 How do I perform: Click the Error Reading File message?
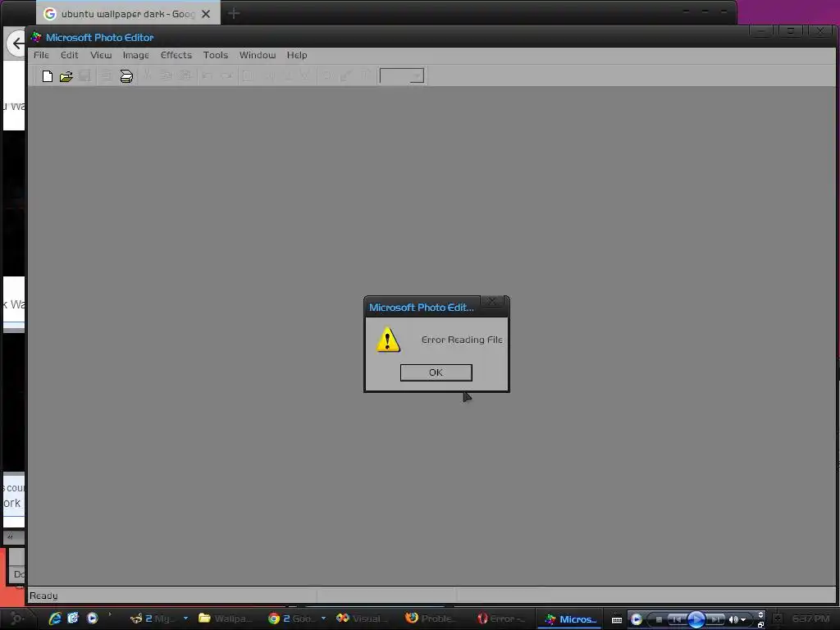[x=462, y=340]
